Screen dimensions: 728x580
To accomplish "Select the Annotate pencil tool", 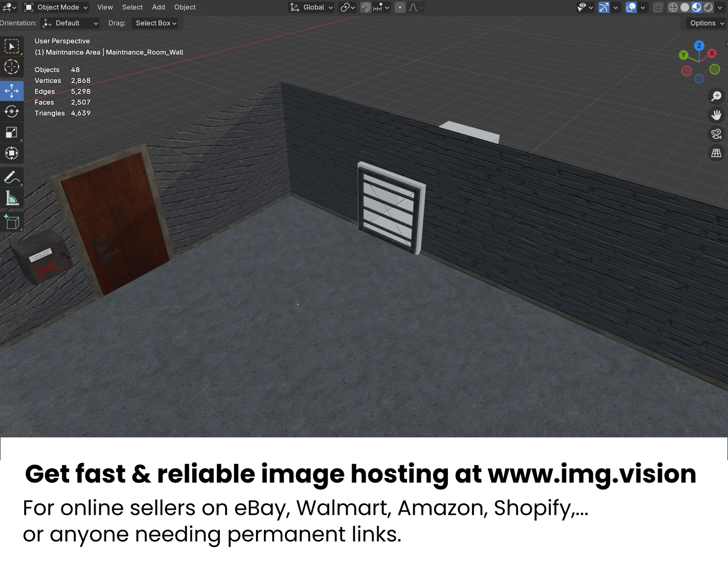I will pyautogui.click(x=12, y=177).
